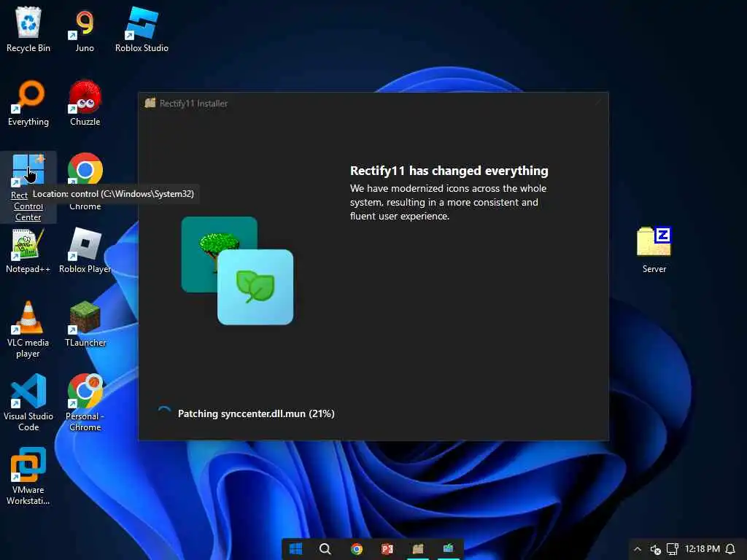Image resolution: width=747 pixels, height=560 pixels.
Task: Open the Recycle Bin desktop icon
Action: [x=28, y=29]
